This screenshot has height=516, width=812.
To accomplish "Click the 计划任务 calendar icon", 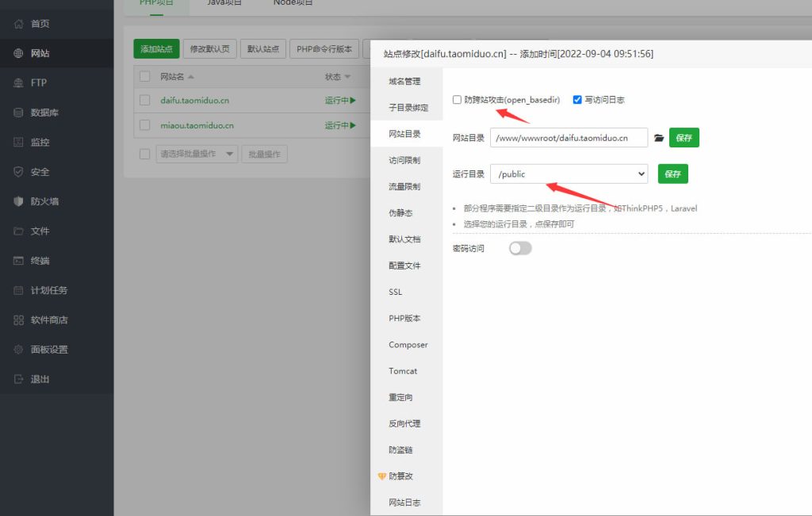I will [19, 290].
